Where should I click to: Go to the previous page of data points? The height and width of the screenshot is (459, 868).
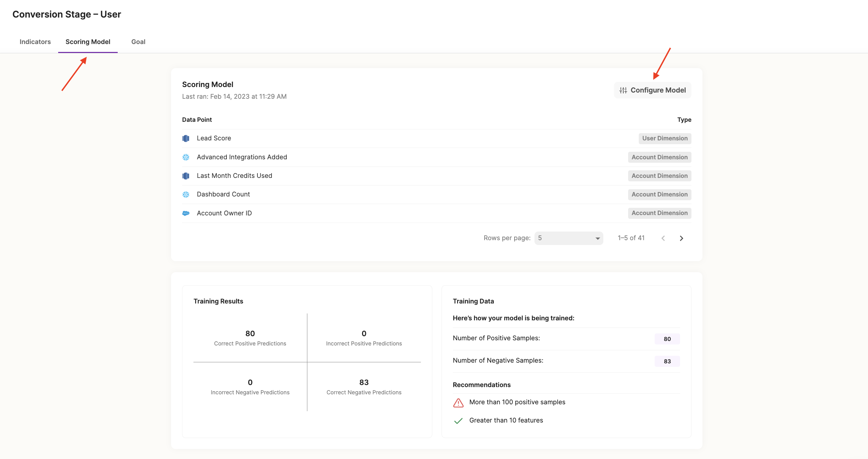(x=663, y=238)
